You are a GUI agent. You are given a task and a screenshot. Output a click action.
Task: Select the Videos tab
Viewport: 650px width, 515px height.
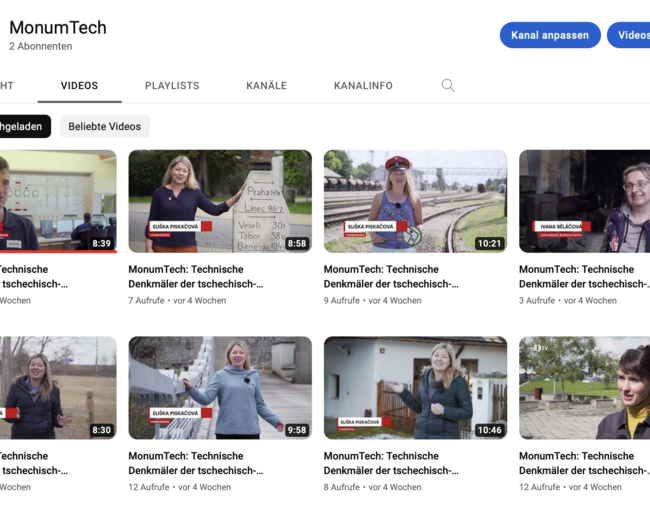79,86
